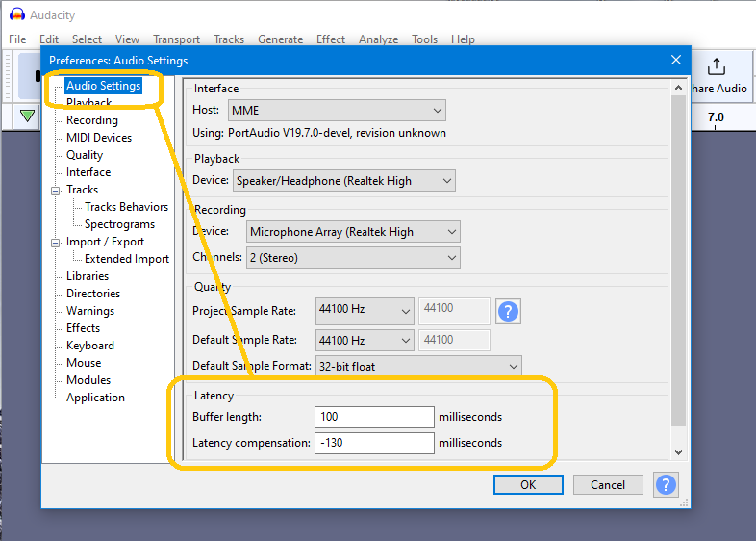The width and height of the screenshot is (756, 541).
Task: Open the Default Sample Format dropdown
Action: [418, 367]
